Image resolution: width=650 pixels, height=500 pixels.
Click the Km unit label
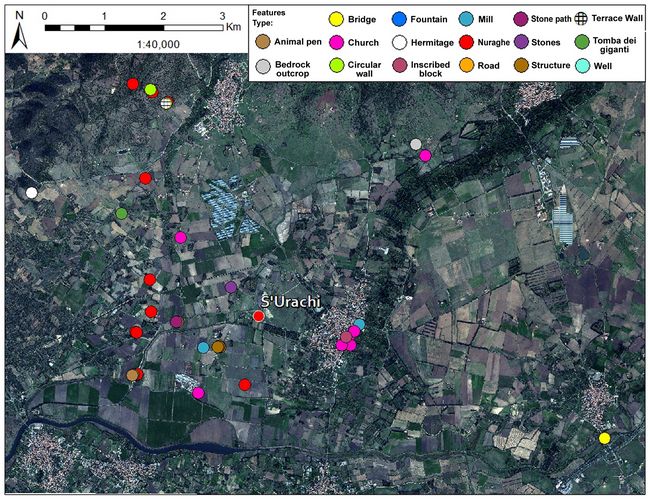233,27
